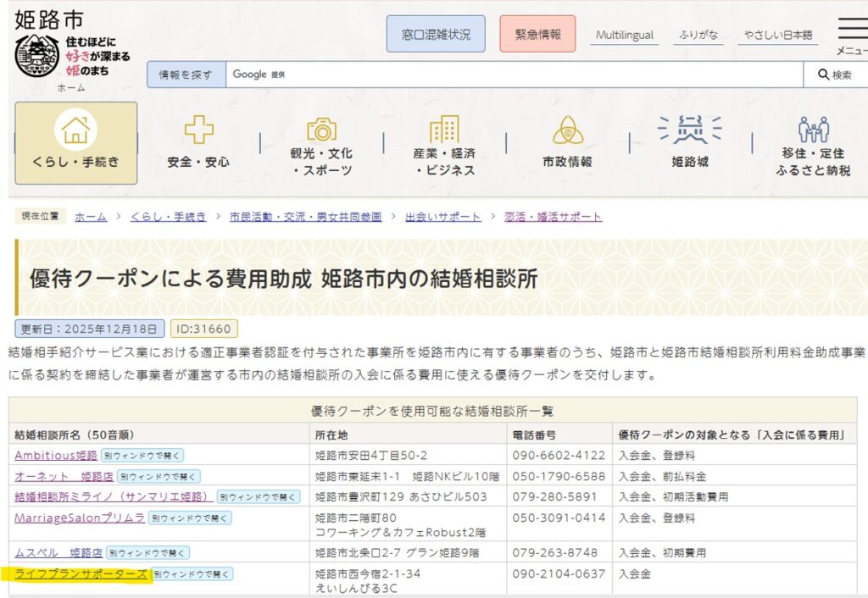Open the Multilingual language option
This screenshot has width=868, height=598.
pyautogui.click(x=624, y=36)
